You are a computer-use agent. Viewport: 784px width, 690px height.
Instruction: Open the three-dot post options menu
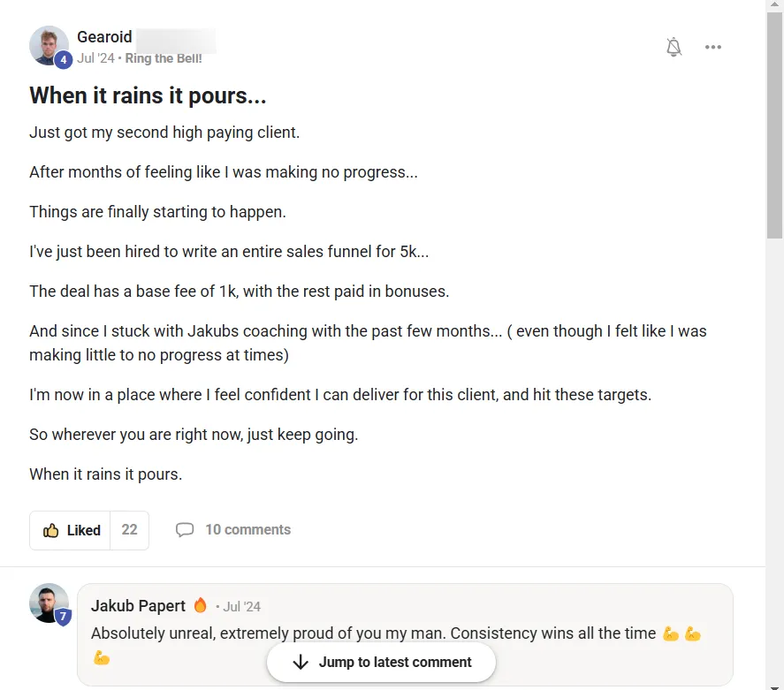[713, 47]
